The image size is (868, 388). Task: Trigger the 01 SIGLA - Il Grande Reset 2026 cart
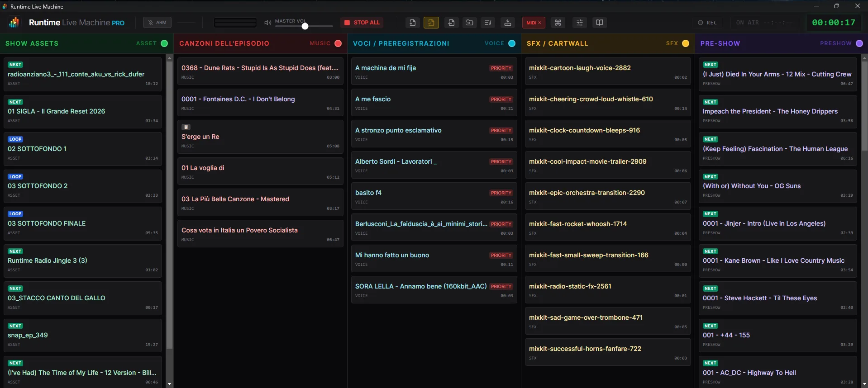pyautogui.click(x=83, y=112)
